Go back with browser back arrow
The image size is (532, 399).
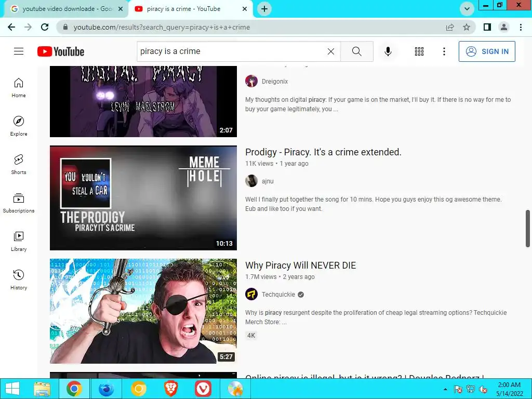click(x=11, y=27)
